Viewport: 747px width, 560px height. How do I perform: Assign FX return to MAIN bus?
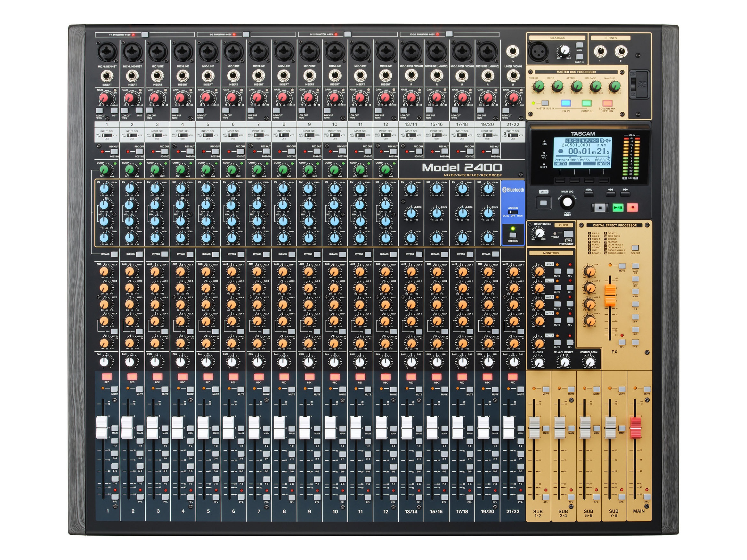point(635,292)
